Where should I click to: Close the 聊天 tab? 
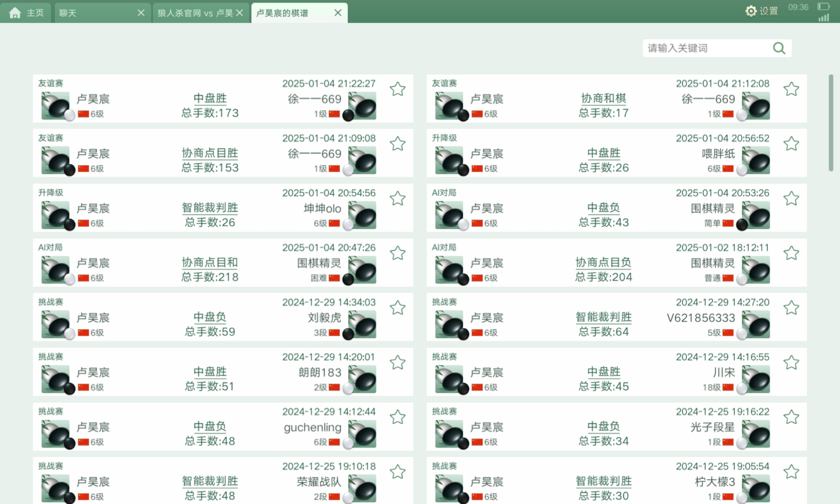pyautogui.click(x=141, y=13)
